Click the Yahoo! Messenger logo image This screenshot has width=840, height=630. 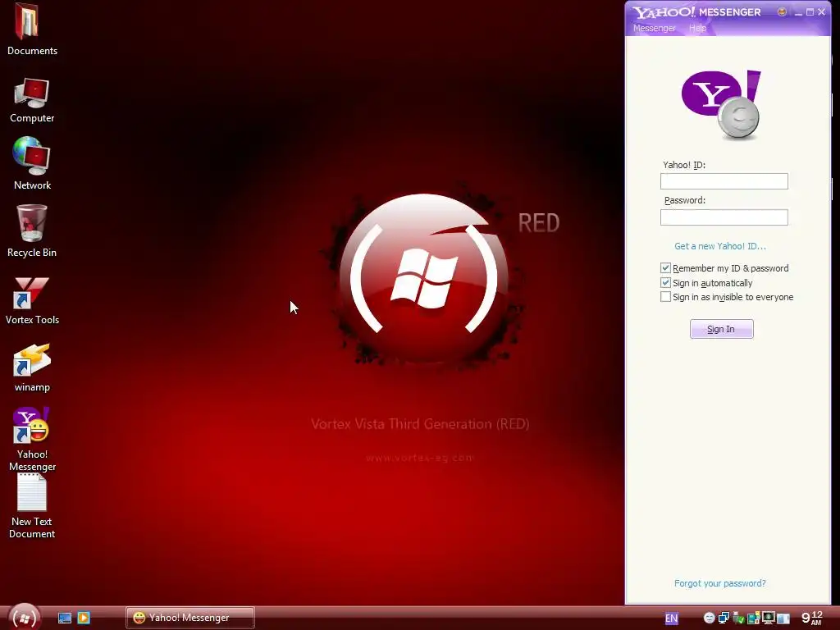pos(721,104)
